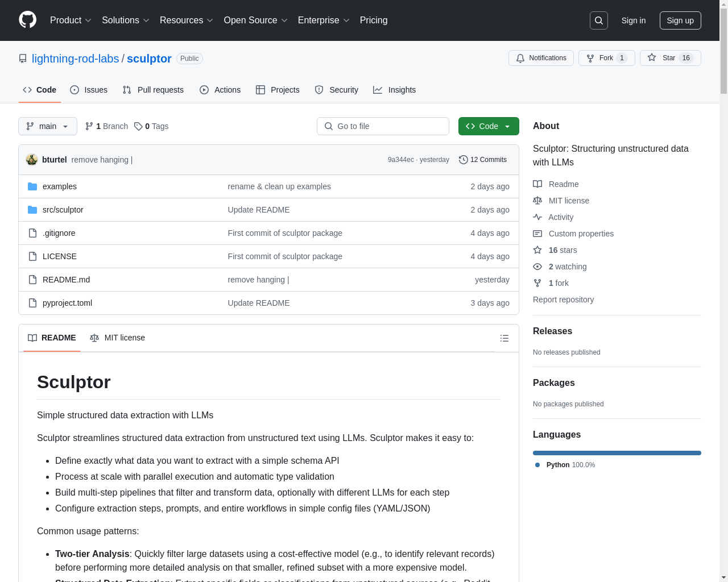Open the src/sculptor folder
This screenshot has height=582, width=728.
(63, 210)
